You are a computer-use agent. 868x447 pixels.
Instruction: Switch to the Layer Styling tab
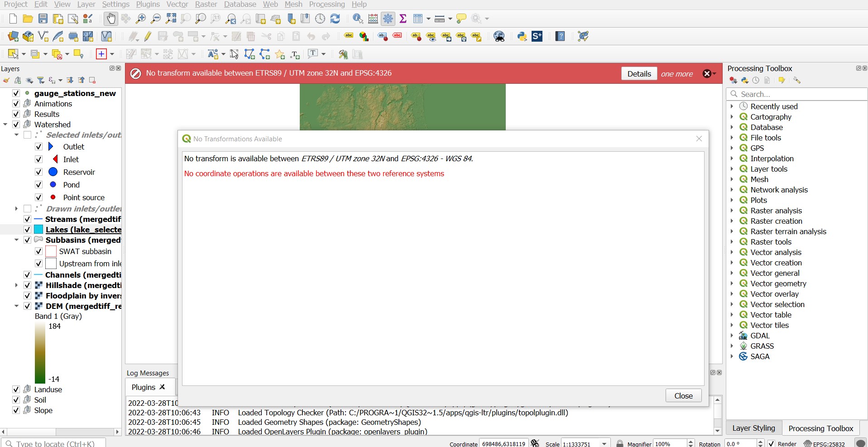[x=753, y=428]
